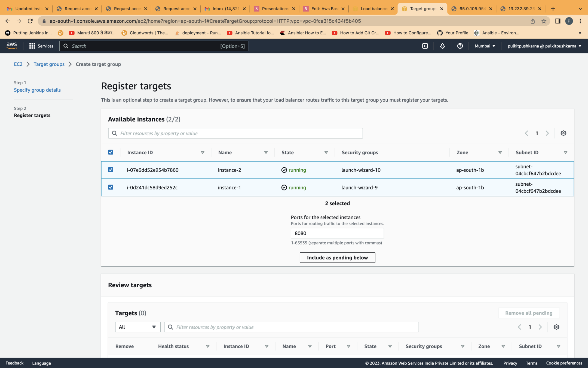Click the AWS logo home icon

(x=12, y=46)
